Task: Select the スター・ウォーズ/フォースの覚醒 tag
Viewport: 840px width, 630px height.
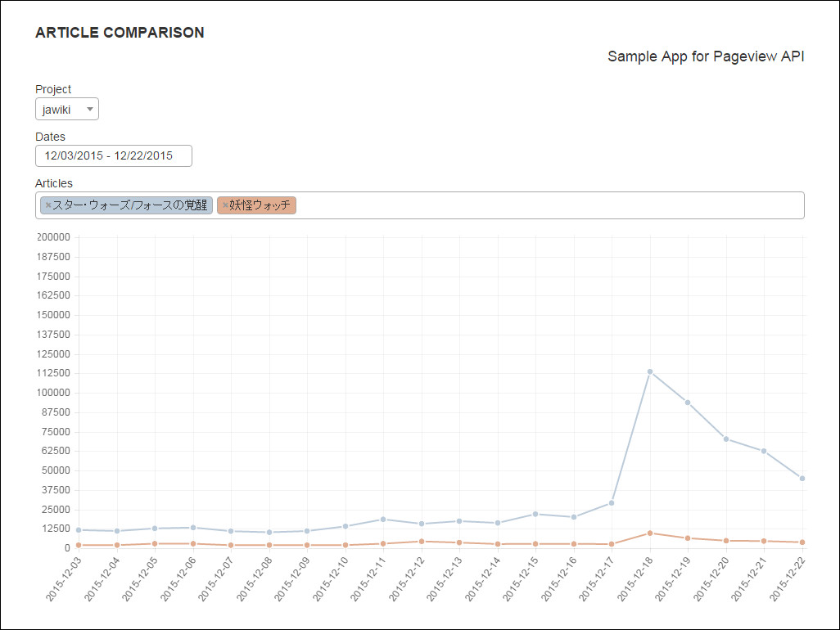Action: point(129,205)
